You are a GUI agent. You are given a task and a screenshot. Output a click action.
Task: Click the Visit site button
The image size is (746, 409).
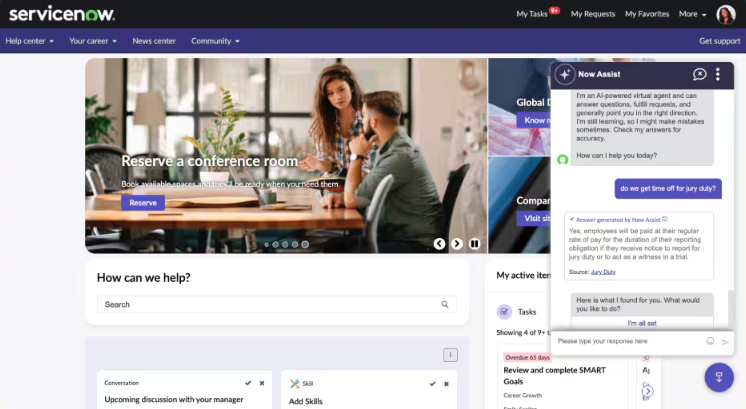(x=534, y=218)
